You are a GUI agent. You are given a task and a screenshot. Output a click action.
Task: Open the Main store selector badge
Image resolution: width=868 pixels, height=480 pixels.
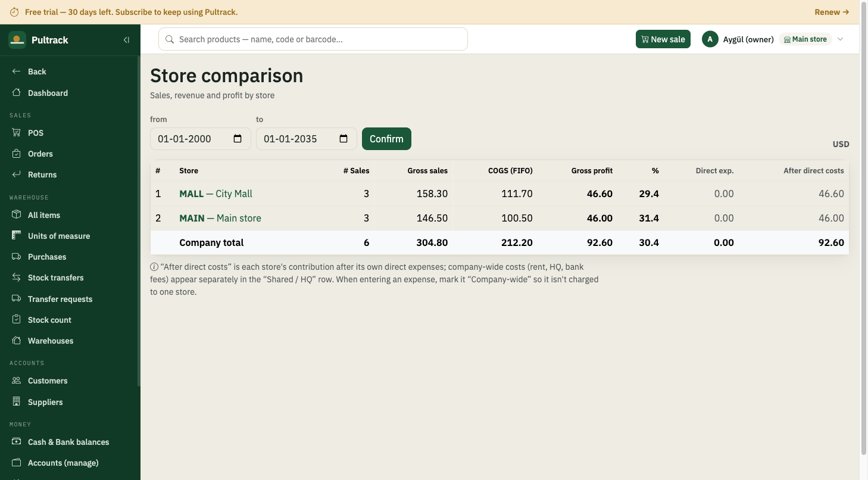tap(805, 39)
